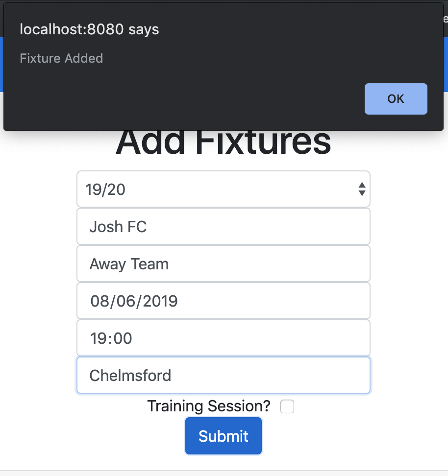Image resolution: width=448 pixels, height=476 pixels.
Task: Click the "localhost:8080 says" dialog title
Action: point(89,29)
